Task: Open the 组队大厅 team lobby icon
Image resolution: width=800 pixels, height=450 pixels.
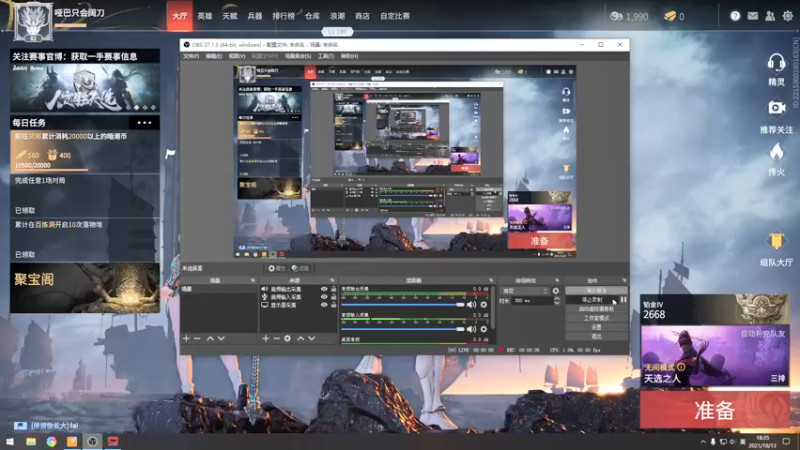Action: (x=776, y=243)
